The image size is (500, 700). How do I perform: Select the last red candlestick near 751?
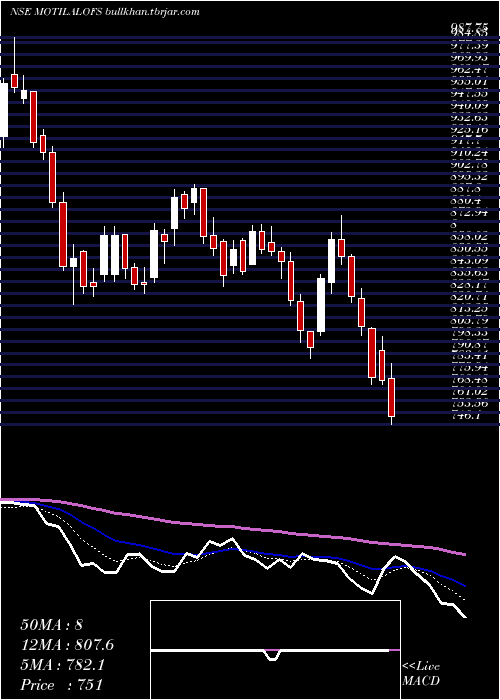point(392,397)
